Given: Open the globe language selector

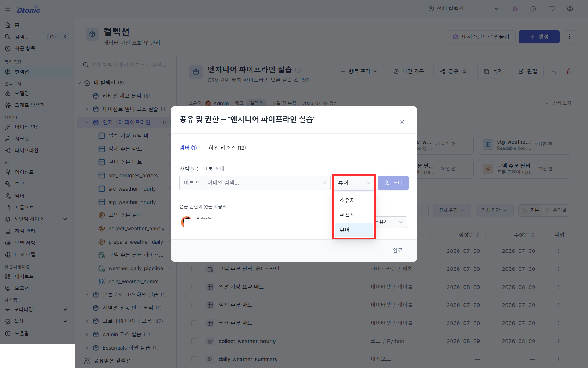Looking at the screenshot, I should pyautogui.click(x=570, y=9).
